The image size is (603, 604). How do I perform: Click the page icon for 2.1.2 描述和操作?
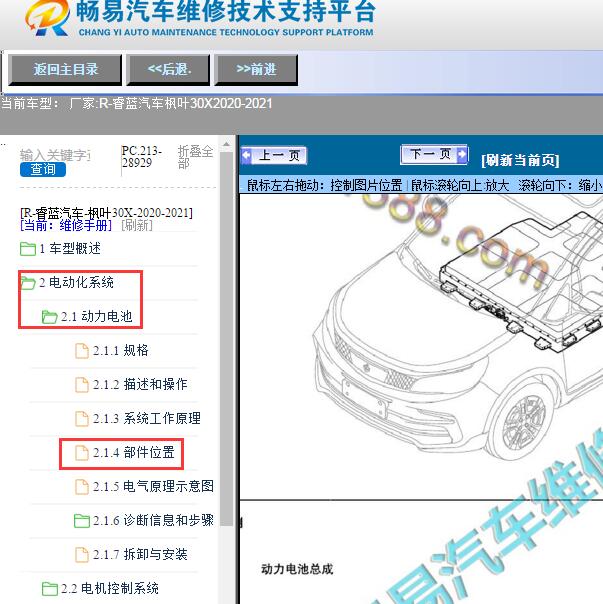81,384
